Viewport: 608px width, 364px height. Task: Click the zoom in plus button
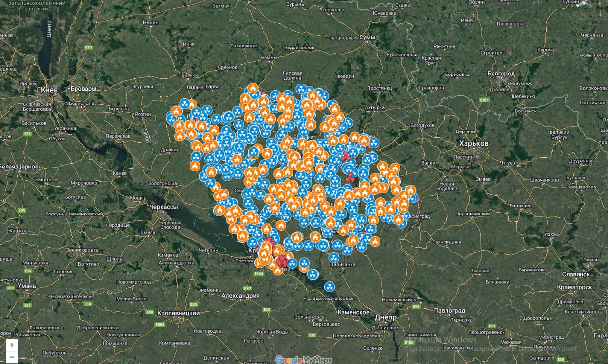coord(12,345)
